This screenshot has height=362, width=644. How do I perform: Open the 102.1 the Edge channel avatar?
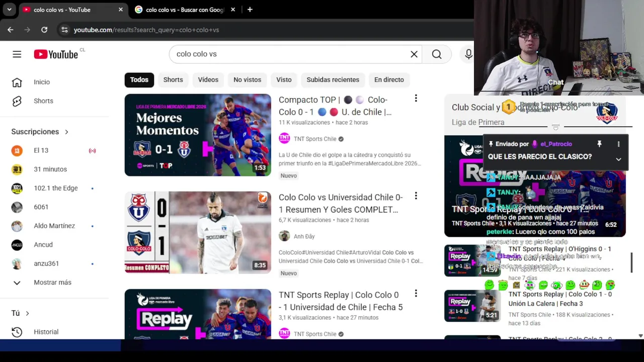coord(17,188)
